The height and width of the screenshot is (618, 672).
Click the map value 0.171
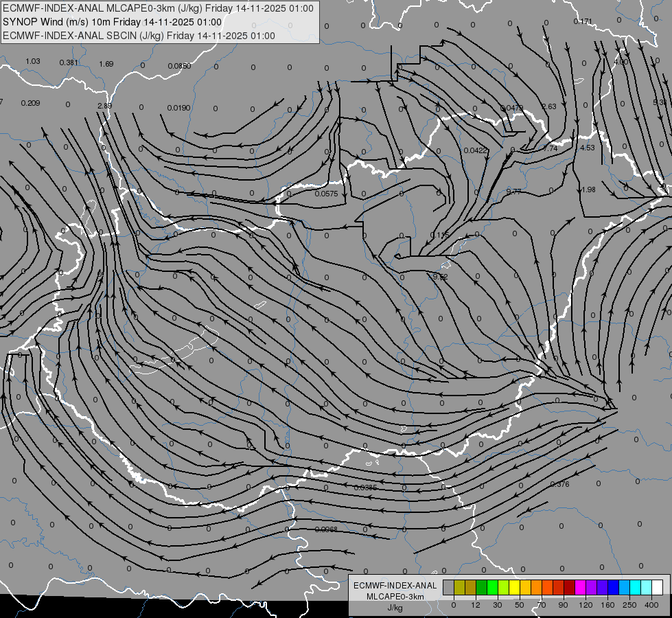[x=583, y=21]
